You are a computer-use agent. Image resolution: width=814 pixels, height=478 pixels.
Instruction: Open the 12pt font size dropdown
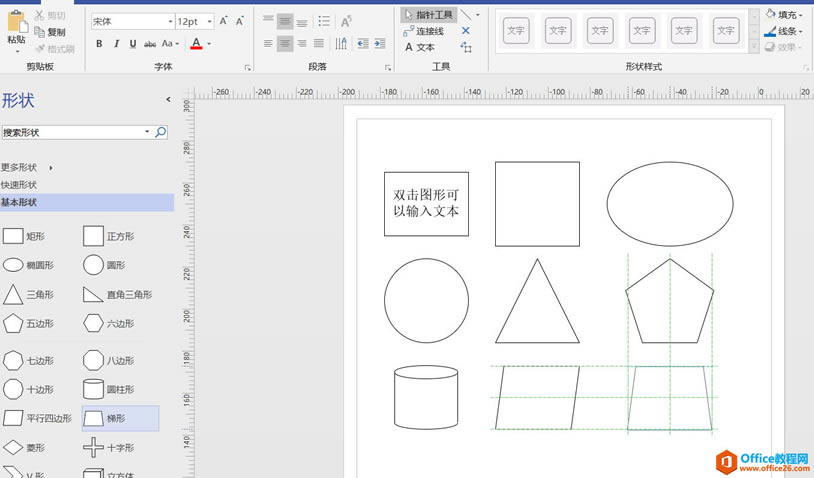(209, 21)
